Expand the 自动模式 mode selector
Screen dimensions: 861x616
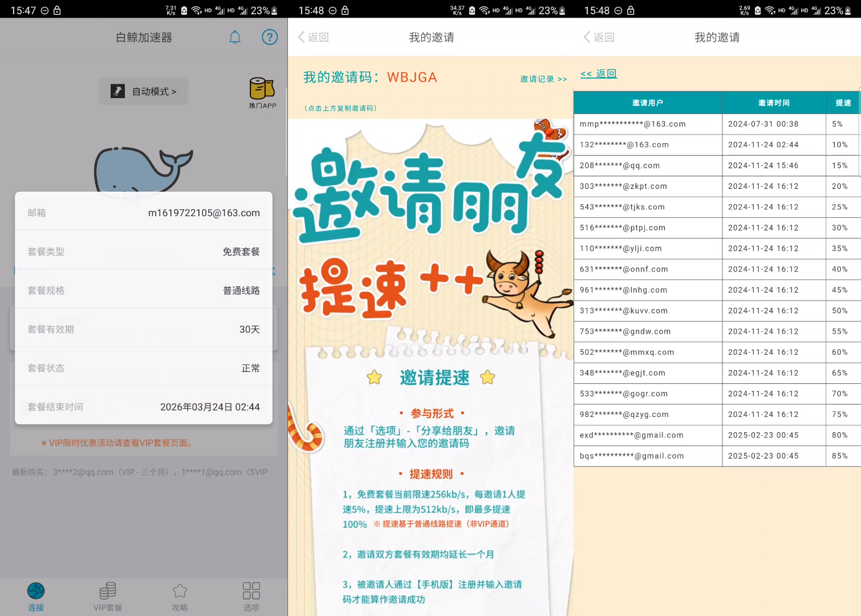point(144,91)
